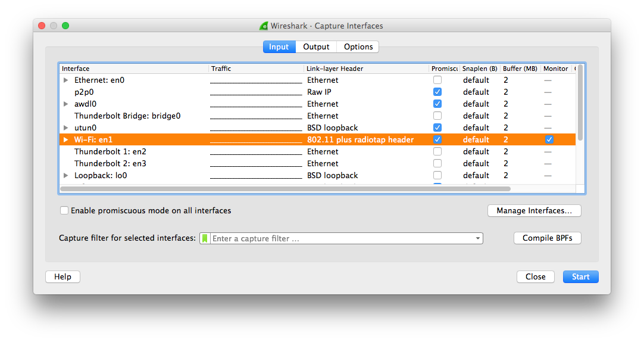
Task: Click the Traffic column header
Action: [257, 69]
